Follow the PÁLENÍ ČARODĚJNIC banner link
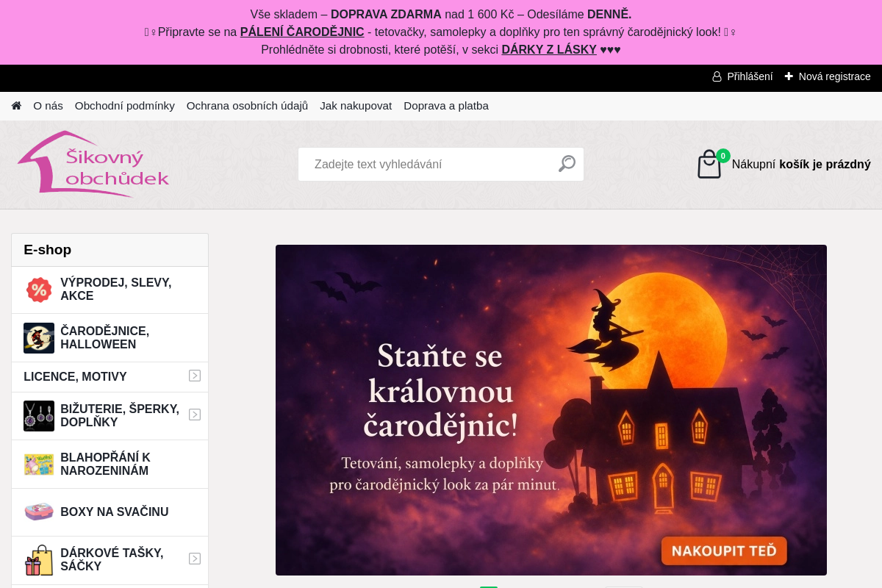The width and height of the screenshot is (882, 588). pos(302,32)
